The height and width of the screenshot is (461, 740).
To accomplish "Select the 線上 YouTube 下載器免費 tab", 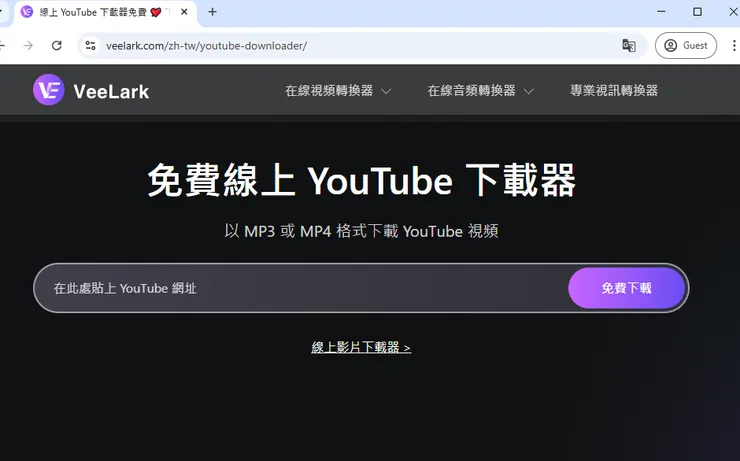I will (107, 12).
